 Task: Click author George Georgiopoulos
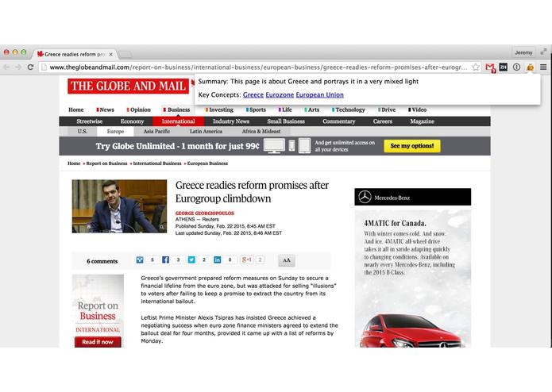pos(205,213)
